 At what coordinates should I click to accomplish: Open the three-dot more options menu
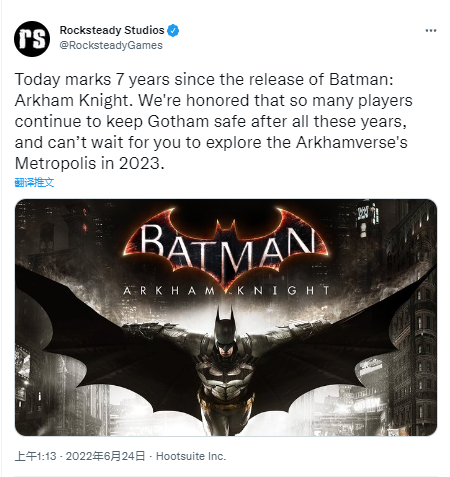tap(431, 31)
